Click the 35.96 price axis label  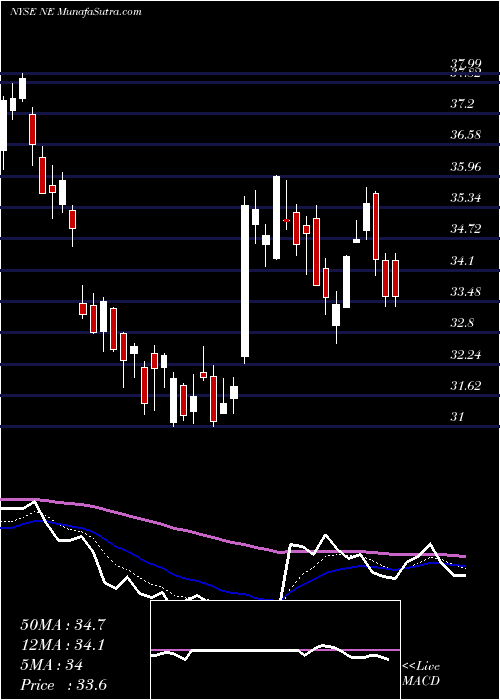click(x=466, y=167)
